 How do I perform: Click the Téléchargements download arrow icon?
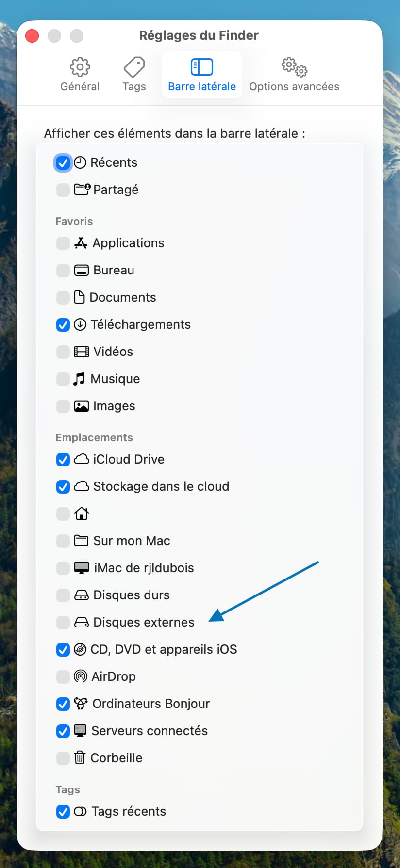point(80,324)
